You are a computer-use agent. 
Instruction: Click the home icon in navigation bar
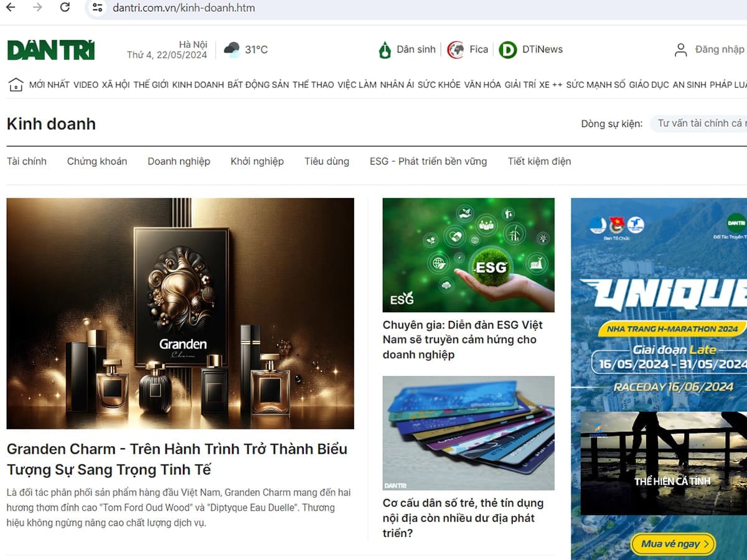coord(16,85)
